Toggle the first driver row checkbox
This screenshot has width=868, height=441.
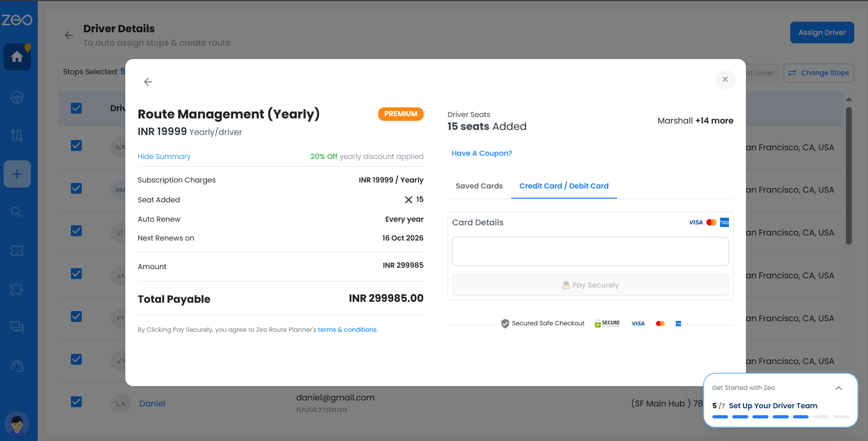pos(76,146)
